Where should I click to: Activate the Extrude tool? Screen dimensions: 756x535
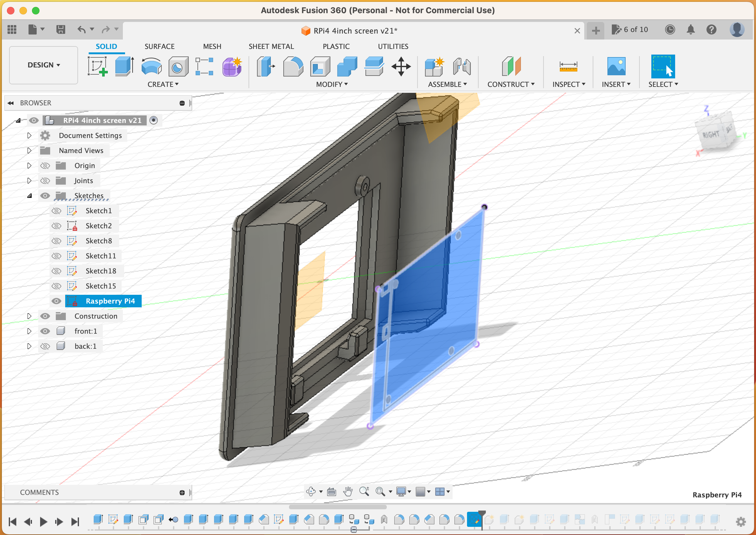click(124, 66)
